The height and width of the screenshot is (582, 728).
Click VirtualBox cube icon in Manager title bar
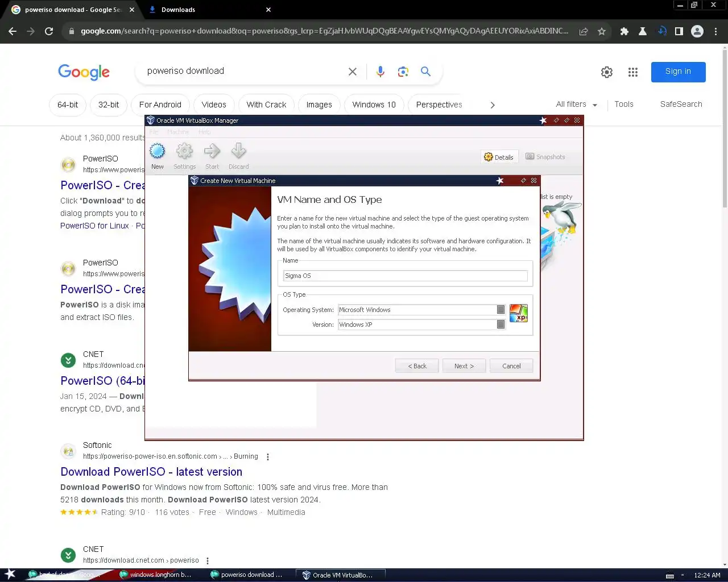pyautogui.click(x=151, y=120)
